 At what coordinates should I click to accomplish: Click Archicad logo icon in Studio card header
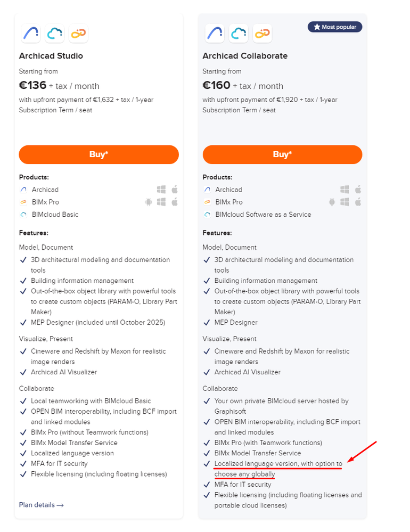31,34
